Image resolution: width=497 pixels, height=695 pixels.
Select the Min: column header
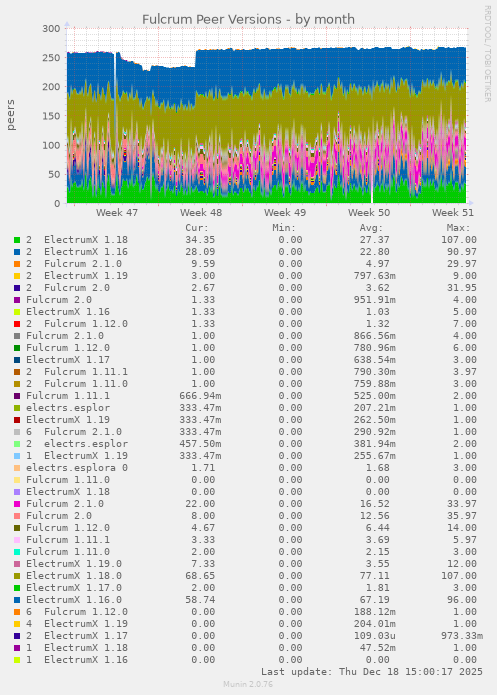284,228
